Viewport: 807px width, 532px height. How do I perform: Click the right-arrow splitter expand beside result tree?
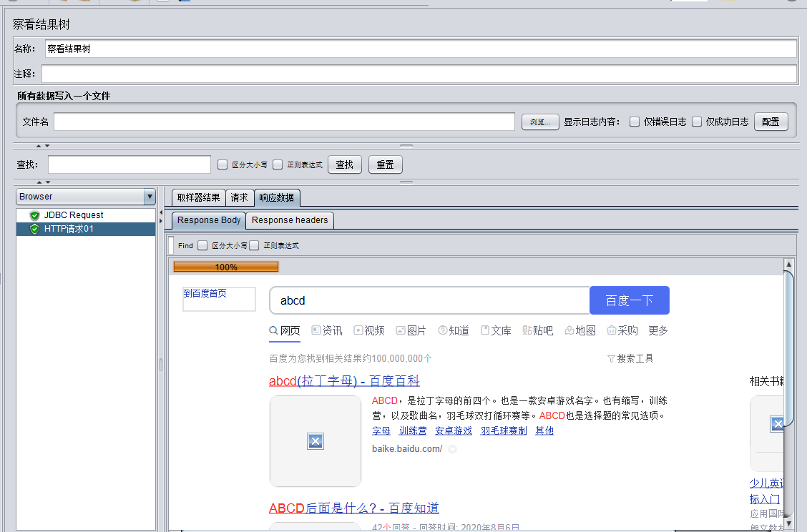coord(161,221)
